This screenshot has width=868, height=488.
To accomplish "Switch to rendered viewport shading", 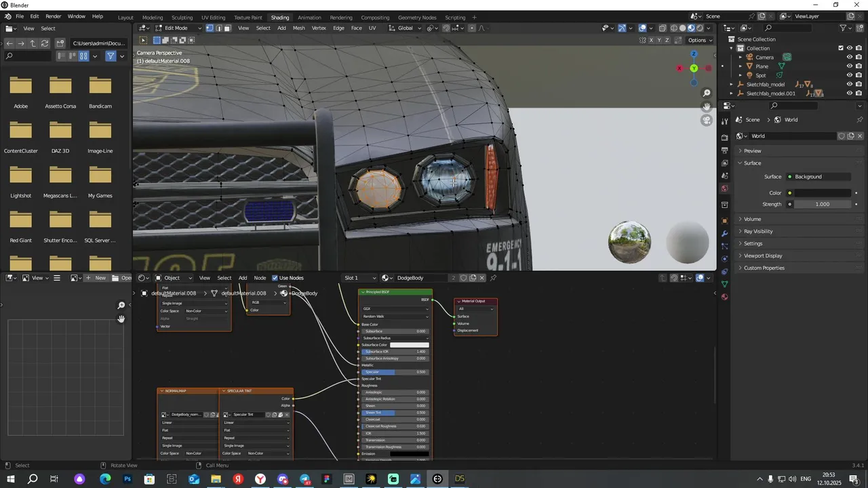I will pos(700,28).
